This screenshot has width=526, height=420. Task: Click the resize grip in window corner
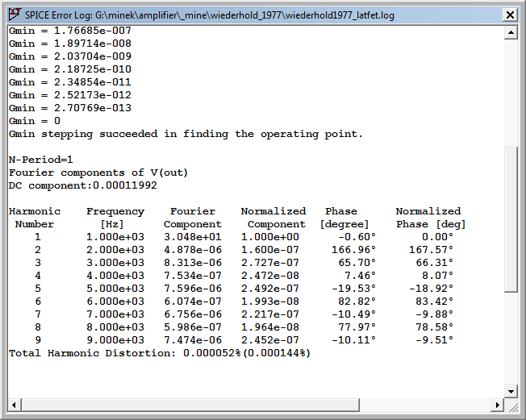(512, 406)
